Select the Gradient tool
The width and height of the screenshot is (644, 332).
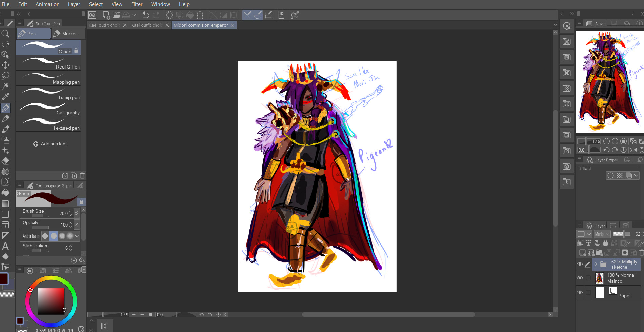click(x=5, y=203)
